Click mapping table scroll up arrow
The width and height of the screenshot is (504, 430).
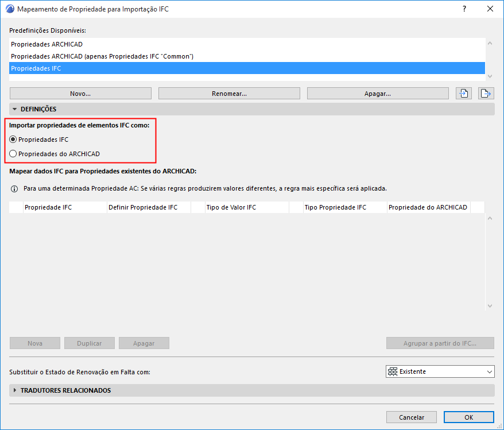[490, 219]
